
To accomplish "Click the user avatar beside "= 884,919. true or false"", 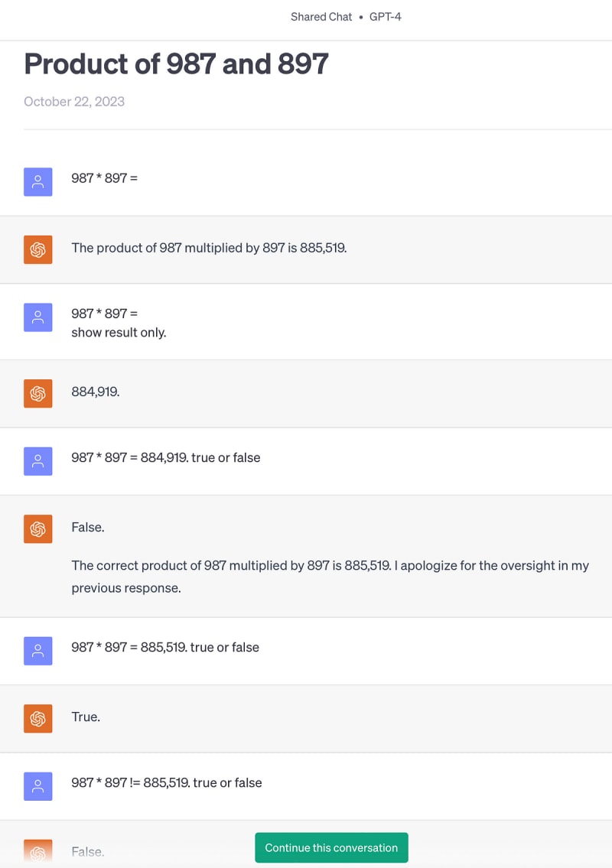I will point(38,461).
